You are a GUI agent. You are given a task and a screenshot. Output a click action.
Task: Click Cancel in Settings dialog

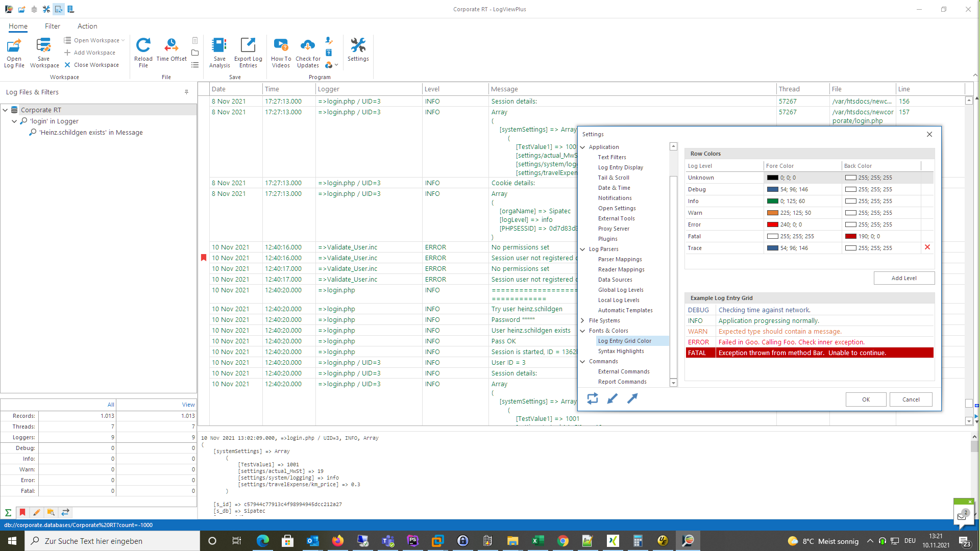pos(911,399)
